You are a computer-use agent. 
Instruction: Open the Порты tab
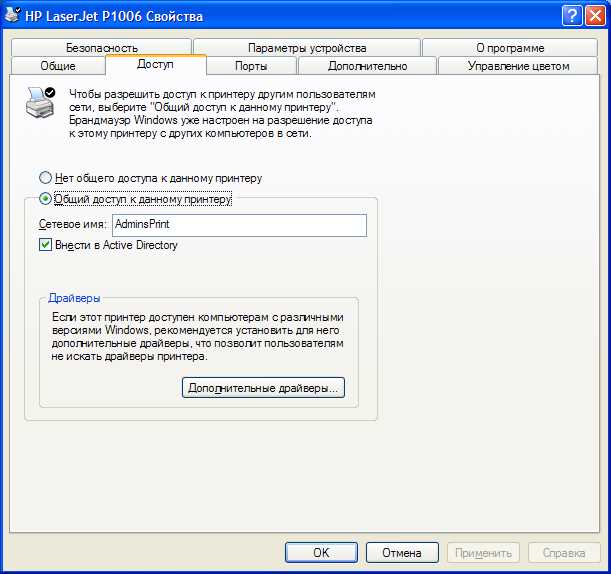tap(251, 65)
